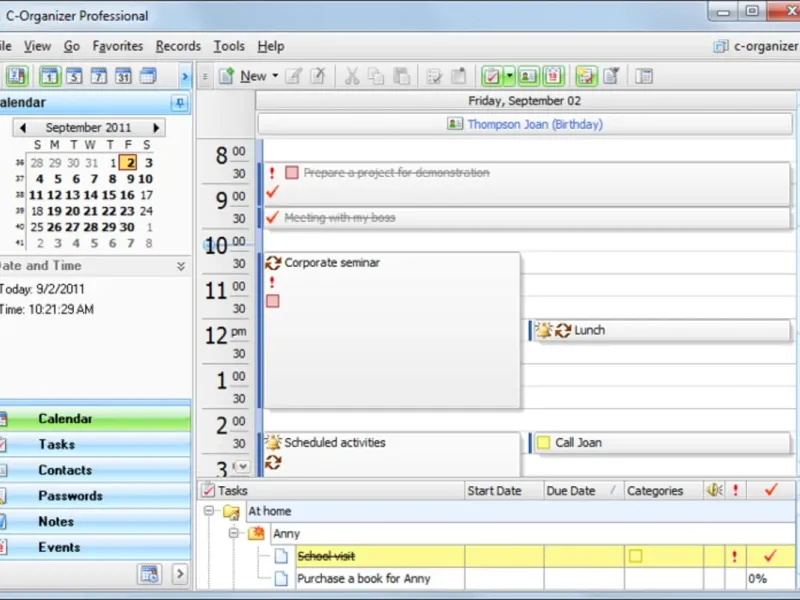Open the Thompson Joan (Birthday) link
The height and width of the screenshot is (600, 800).
coord(535,124)
